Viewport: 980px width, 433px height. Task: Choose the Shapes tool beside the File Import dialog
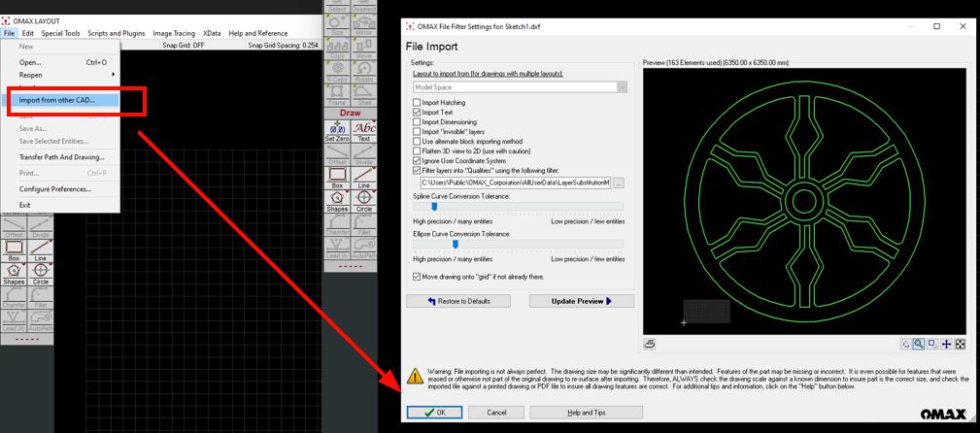pyautogui.click(x=337, y=201)
